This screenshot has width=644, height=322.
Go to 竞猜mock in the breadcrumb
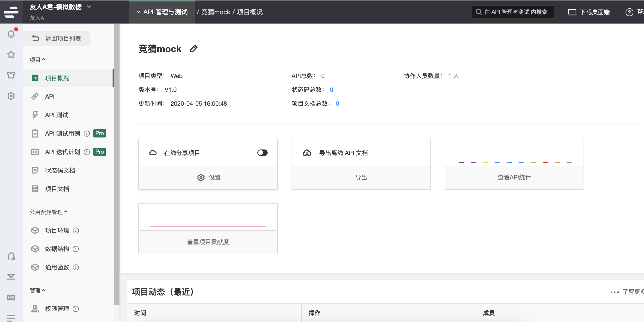[x=215, y=12]
